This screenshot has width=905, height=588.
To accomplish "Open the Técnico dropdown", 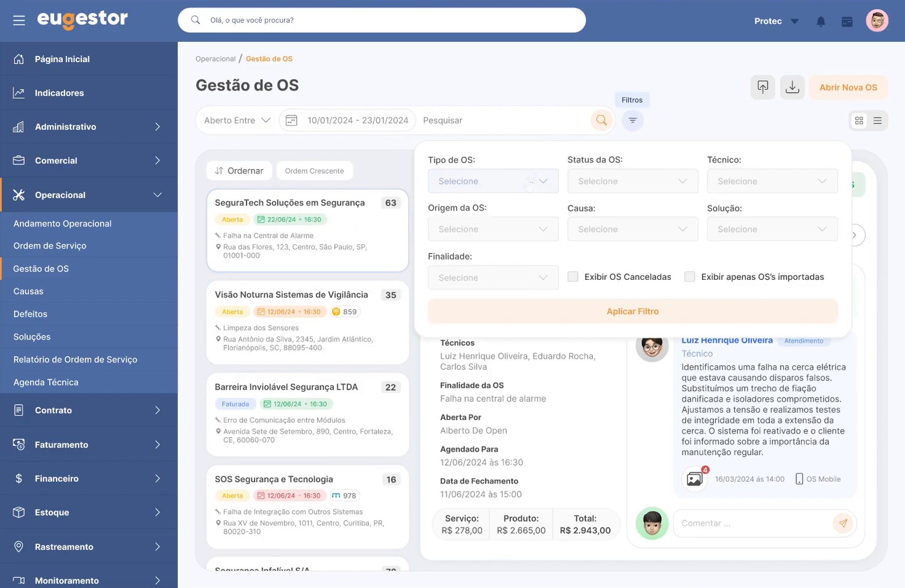I will tap(772, 181).
